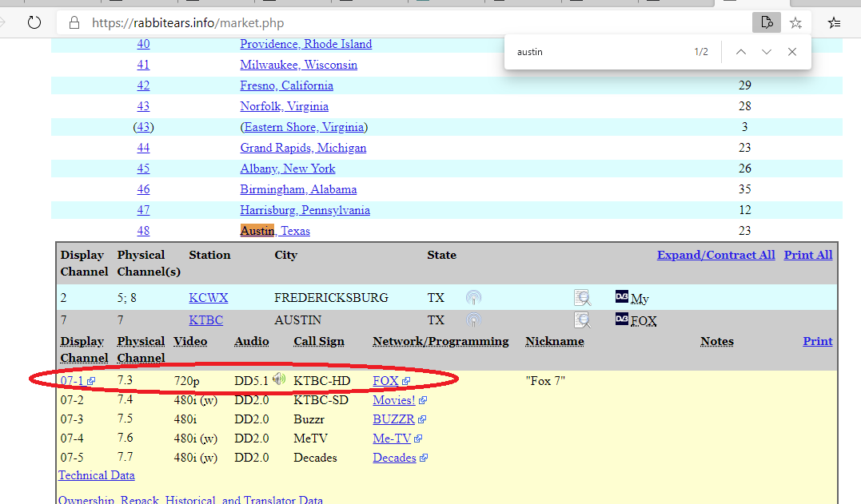Click the DVB icon next to FOX
Screen dimensions: 861x504
click(622, 319)
